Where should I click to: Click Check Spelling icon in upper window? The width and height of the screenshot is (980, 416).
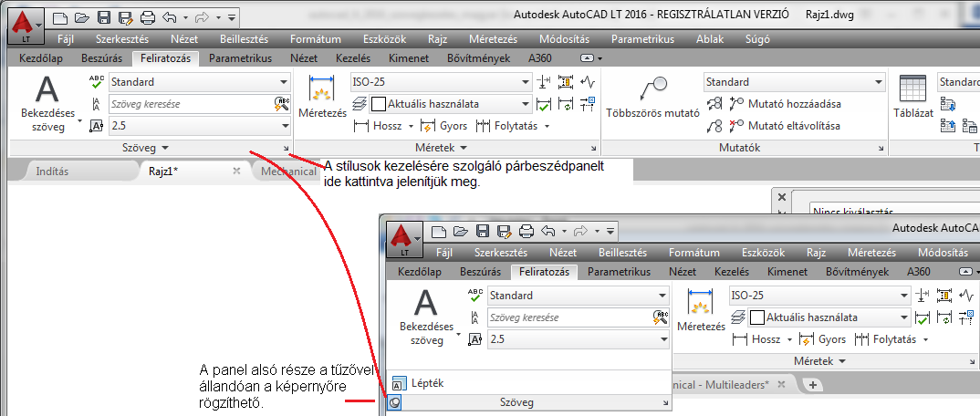97,82
